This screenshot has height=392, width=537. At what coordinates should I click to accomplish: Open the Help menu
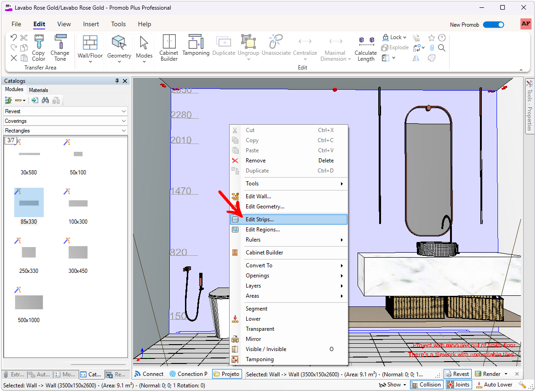tap(144, 24)
